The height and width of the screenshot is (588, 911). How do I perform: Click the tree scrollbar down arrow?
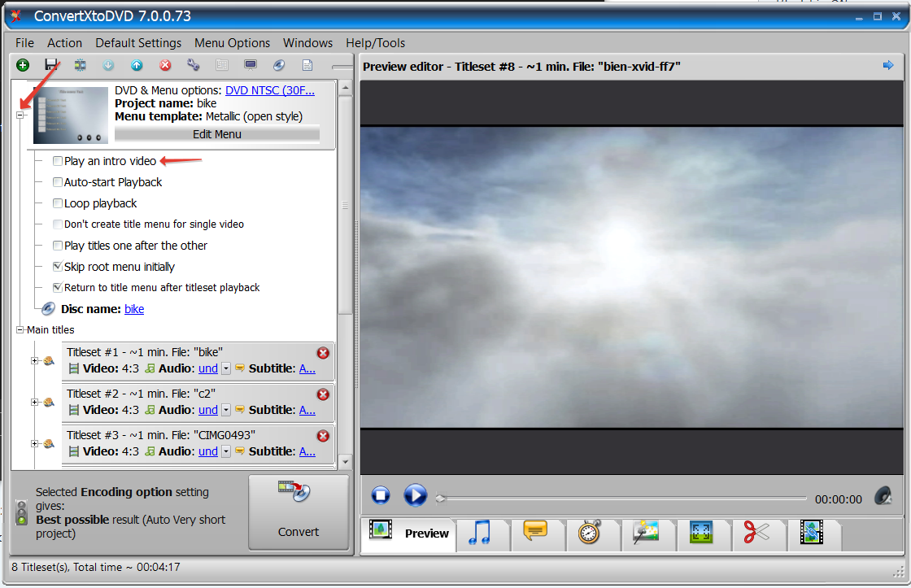[x=345, y=462]
